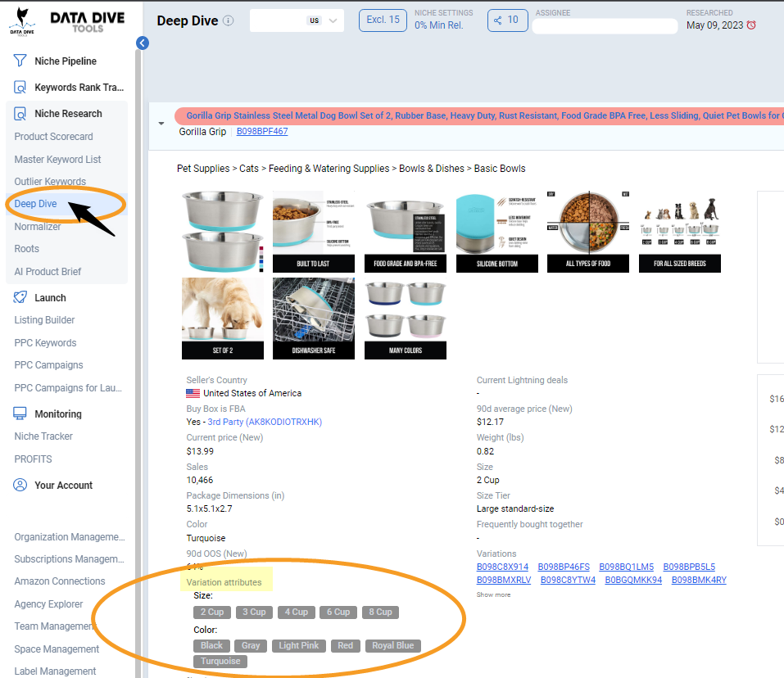Click the red alarm clock icon
The width and height of the screenshot is (784, 678).
pyautogui.click(x=751, y=25)
